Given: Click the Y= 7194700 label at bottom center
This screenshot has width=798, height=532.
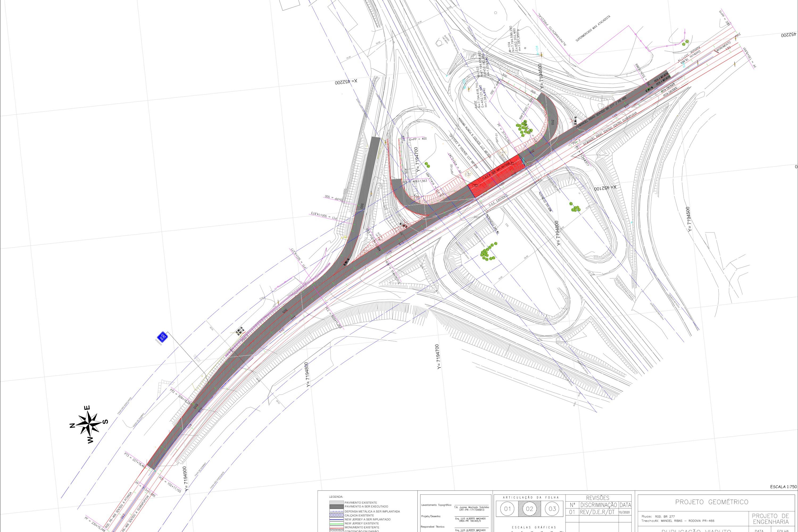Looking at the screenshot, I should click(x=438, y=357).
